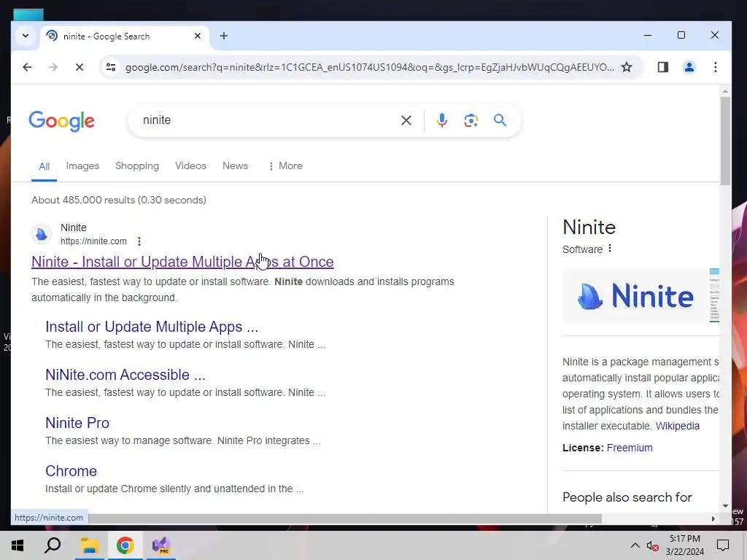The width and height of the screenshot is (747, 560).
Task: View site information icon in address bar
Action: click(x=111, y=67)
